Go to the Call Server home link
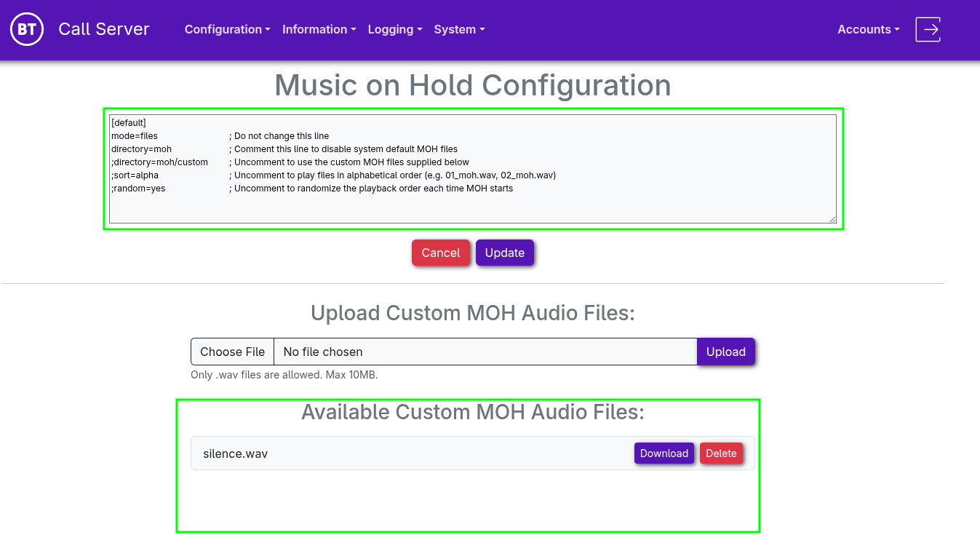The image size is (980, 543). 104,29
